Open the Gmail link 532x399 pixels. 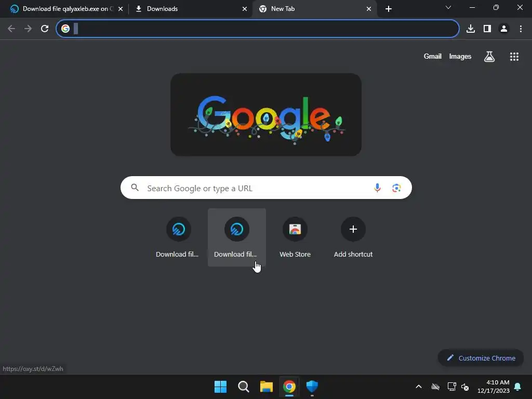coord(433,56)
